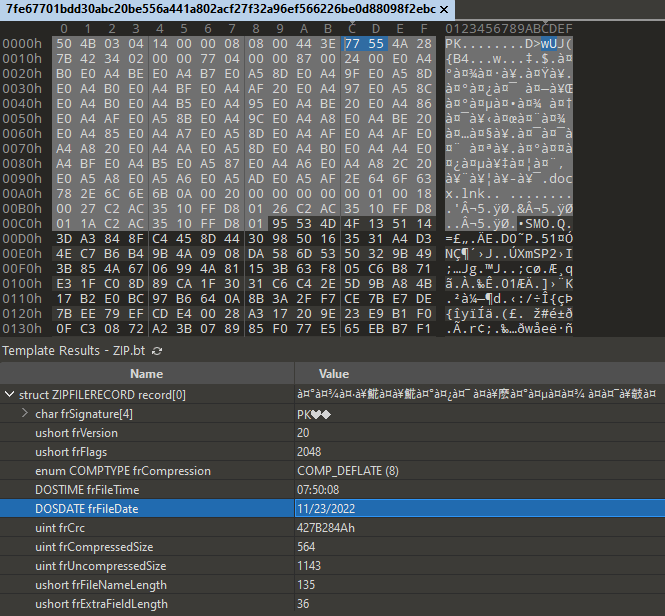Click the 11/23/2022 value of frFileDate
Screen dimensions: 665x616
click(327, 509)
